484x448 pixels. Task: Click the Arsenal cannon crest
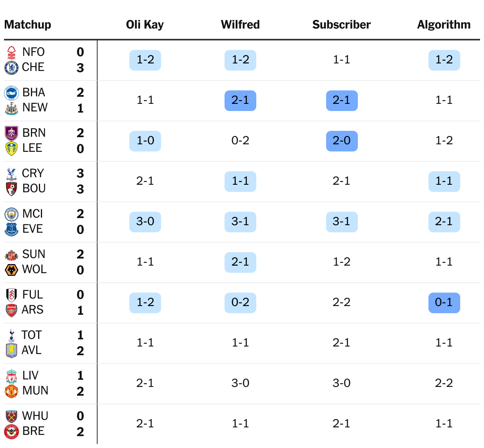(12, 310)
